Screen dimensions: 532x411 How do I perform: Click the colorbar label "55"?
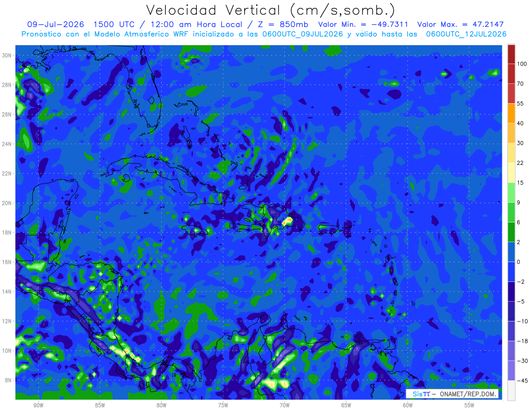coord(520,103)
